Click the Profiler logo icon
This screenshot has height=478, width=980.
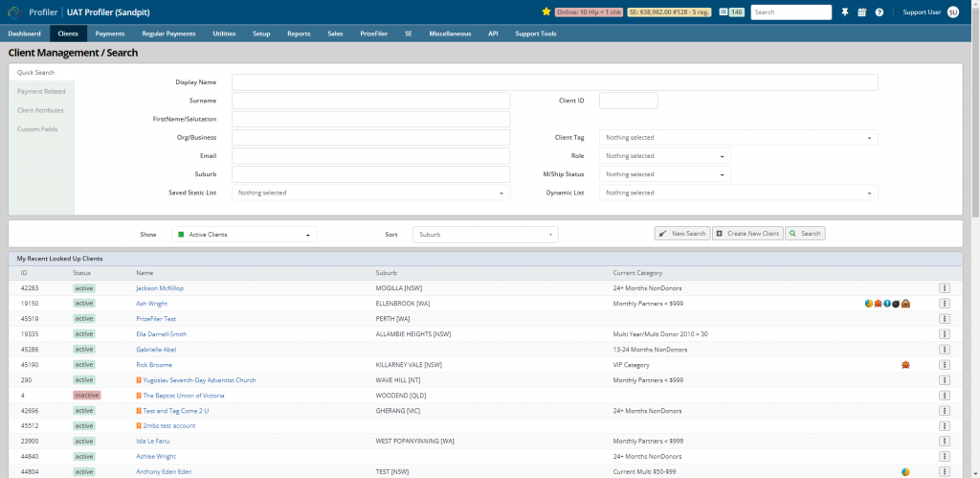click(13, 11)
